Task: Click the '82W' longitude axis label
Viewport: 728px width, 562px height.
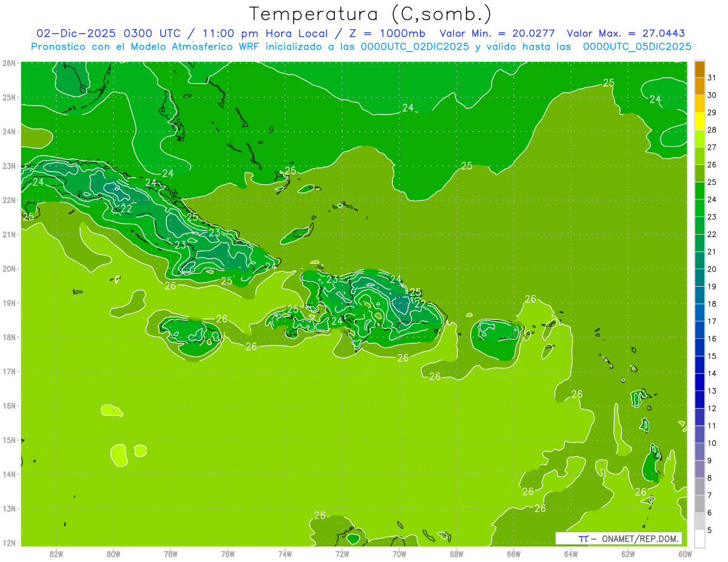Action: pyautogui.click(x=56, y=554)
